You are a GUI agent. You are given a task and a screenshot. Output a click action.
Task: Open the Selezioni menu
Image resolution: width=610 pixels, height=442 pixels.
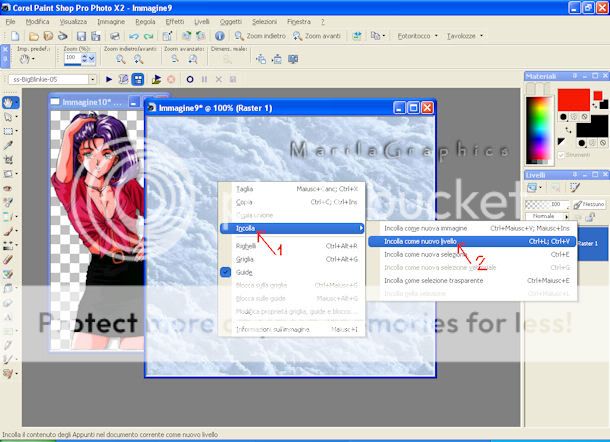265,22
